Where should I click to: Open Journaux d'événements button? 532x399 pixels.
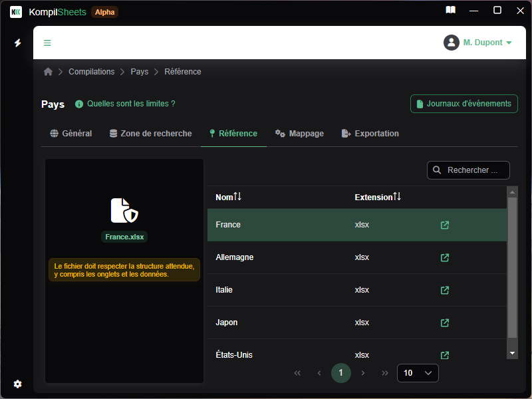click(x=464, y=104)
